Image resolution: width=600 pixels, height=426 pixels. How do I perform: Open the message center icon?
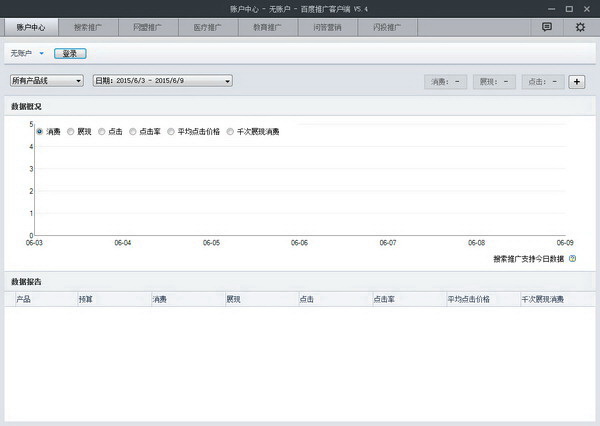[x=547, y=28]
